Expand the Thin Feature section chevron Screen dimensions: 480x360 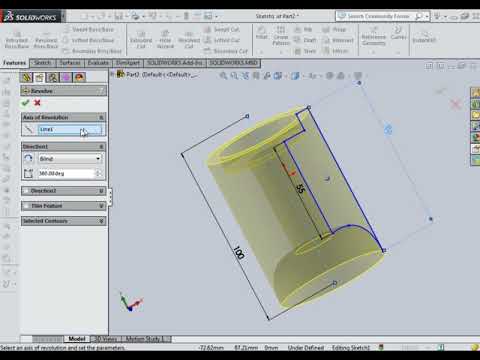pos(101,206)
